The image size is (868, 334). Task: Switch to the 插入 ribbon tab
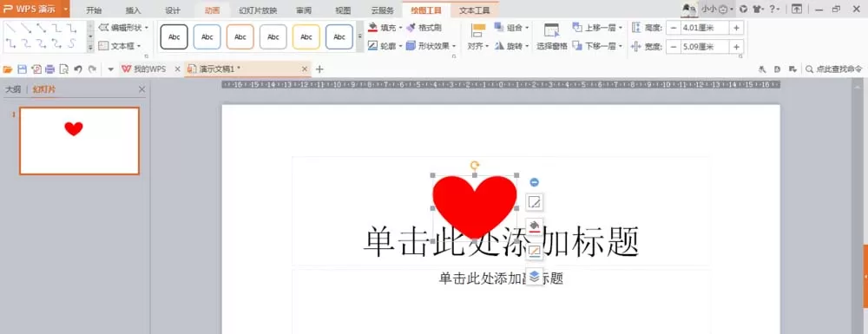pos(134,10)
